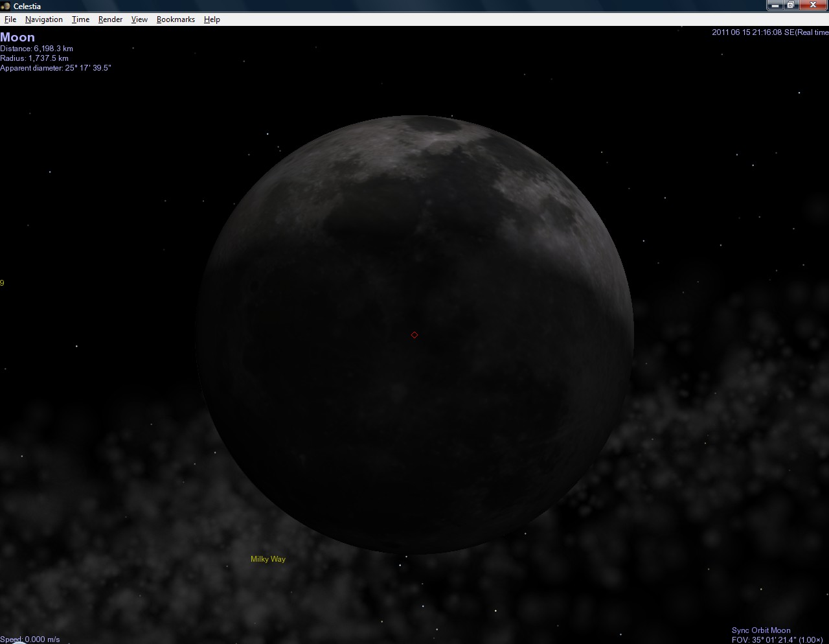Viewport: 829px width, 644px height.
Task: Click the red diamond selection marker
Action: pos(414,335)
